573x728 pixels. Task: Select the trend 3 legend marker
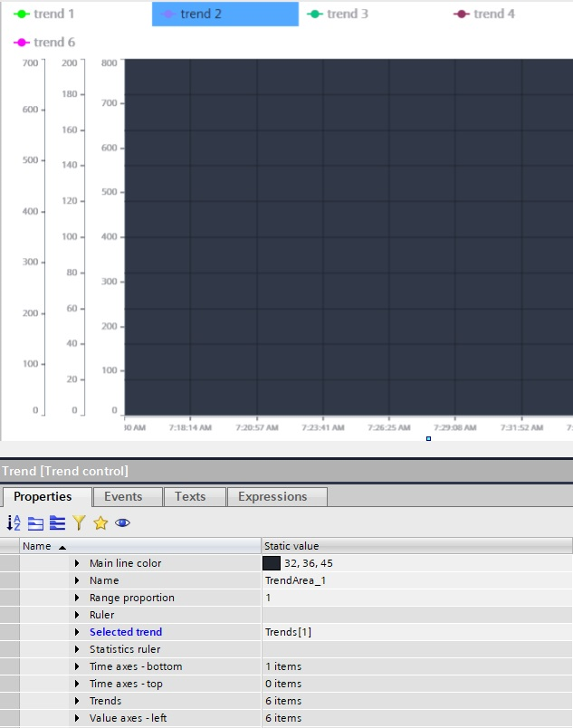[315, 14]
